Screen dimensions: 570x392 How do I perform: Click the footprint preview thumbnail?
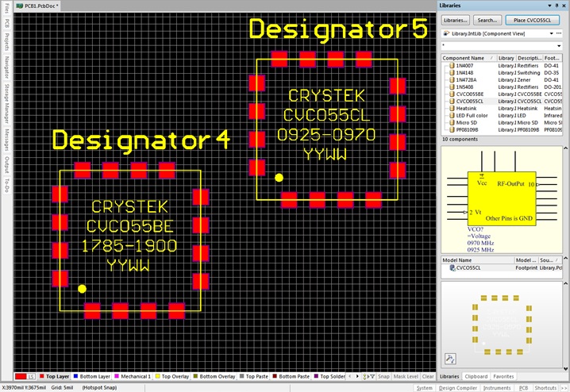pos(502,325)
